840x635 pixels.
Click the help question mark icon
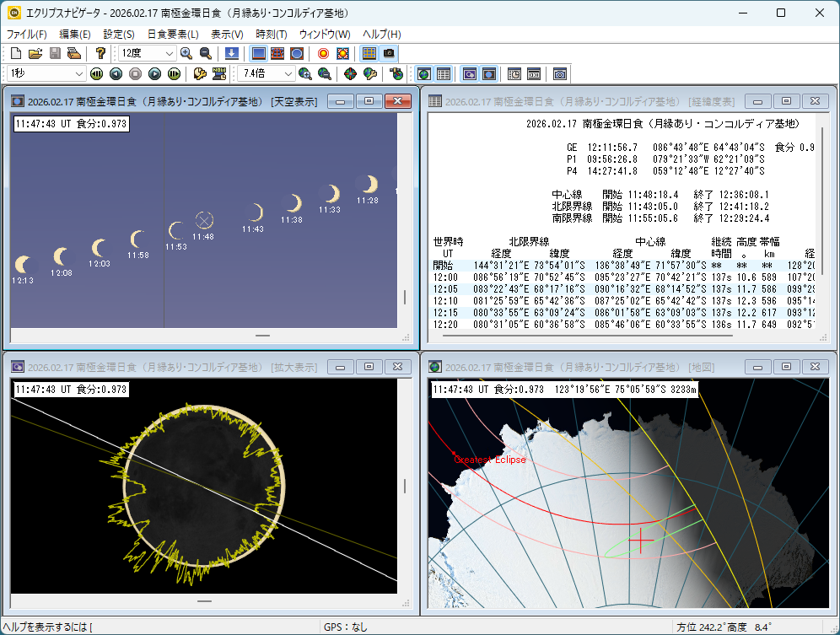(100, 53)
